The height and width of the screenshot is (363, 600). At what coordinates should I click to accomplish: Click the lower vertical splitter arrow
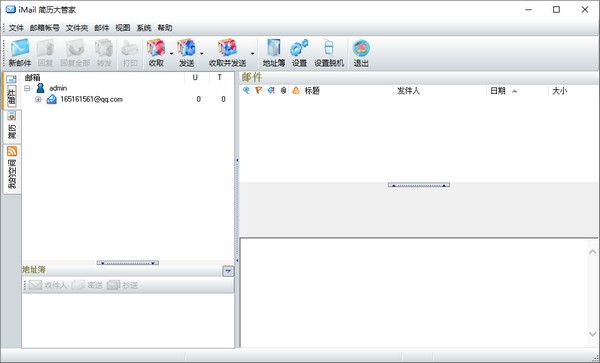tap(237, 260)
